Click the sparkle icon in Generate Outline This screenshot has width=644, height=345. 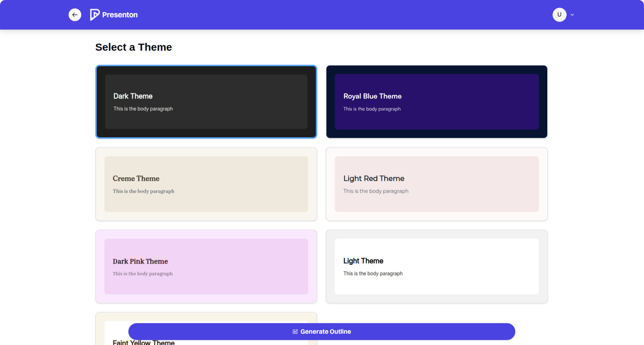coord(295,332)
